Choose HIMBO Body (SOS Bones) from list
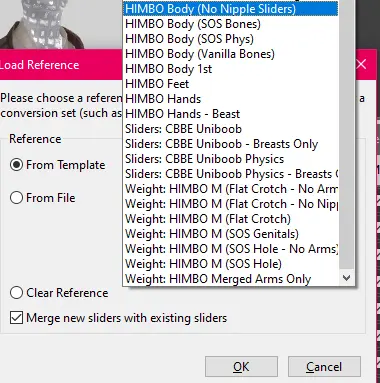Screen dimensions: 380x383 pos(231,24)
